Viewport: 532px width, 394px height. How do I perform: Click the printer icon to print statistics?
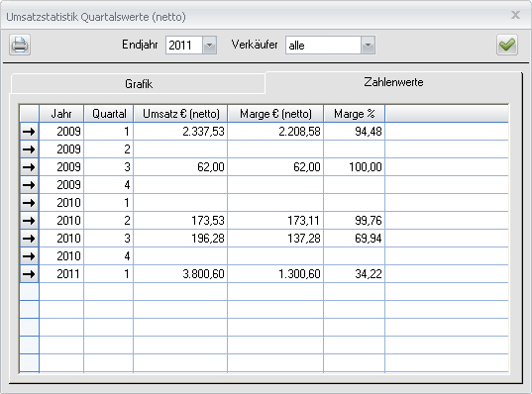(x=20, y=45)
